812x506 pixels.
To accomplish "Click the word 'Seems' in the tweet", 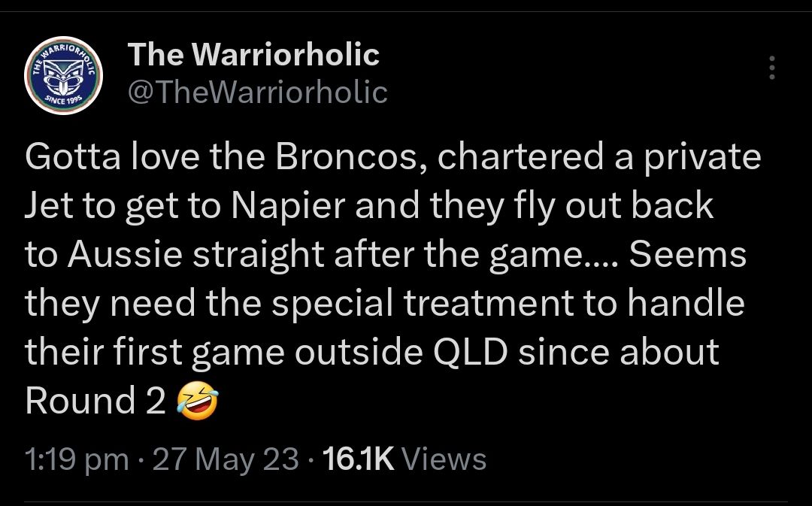I will 688,255.
